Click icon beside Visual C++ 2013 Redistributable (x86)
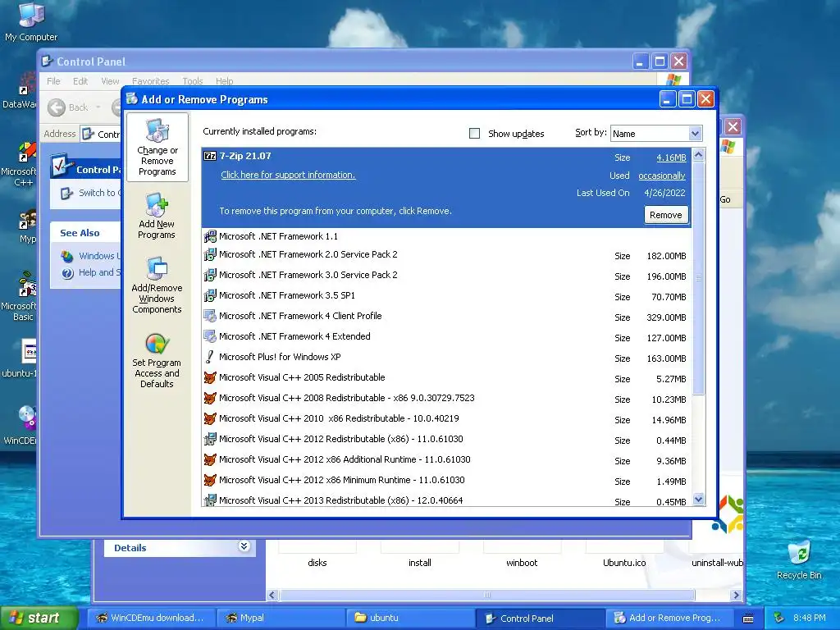 [x=210, y=500]
